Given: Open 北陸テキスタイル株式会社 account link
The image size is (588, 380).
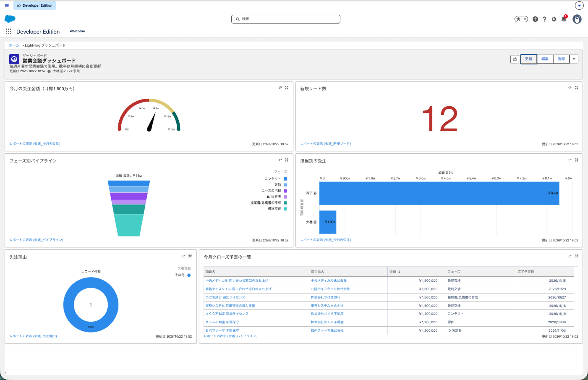Looking at the screenshot, I should coord(330,289).
